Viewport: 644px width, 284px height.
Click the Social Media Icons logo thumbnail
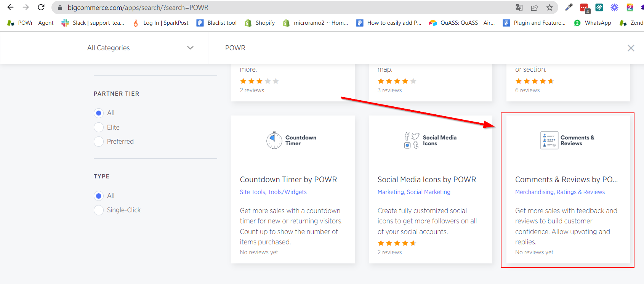pos(430,140)
